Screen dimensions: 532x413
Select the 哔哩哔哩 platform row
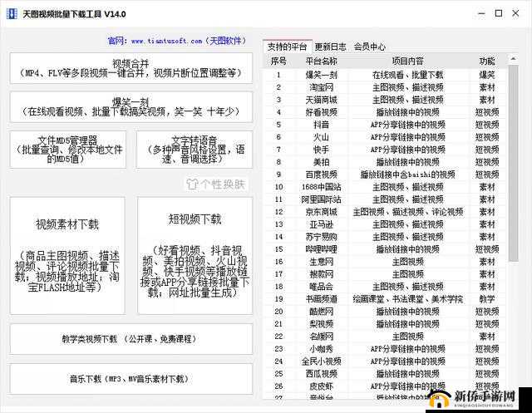pos(385,249)
